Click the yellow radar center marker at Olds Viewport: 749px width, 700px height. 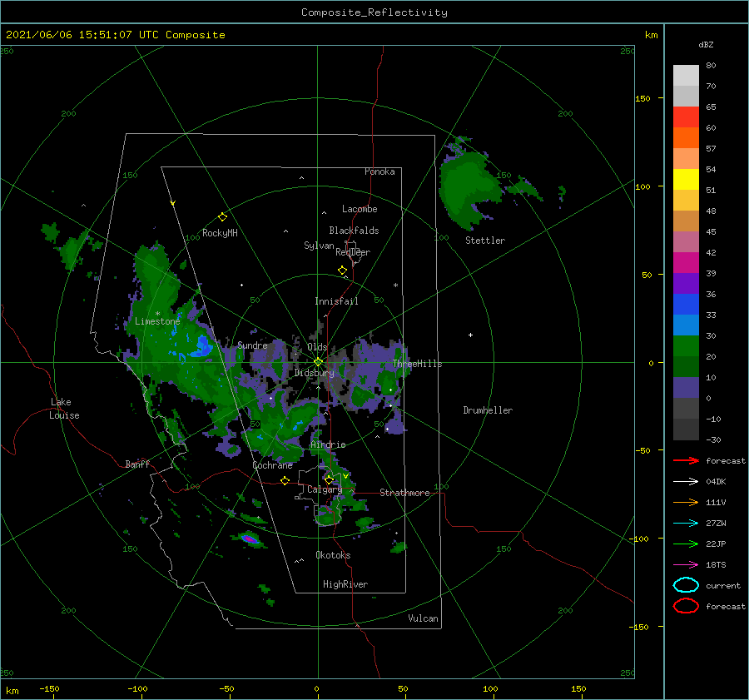pos(318,362)
